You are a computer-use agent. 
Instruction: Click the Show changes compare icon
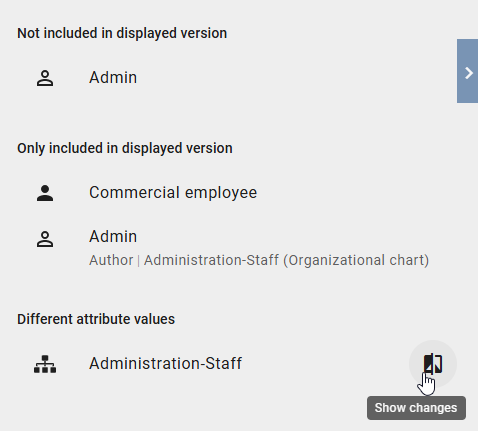click(433, 363)
